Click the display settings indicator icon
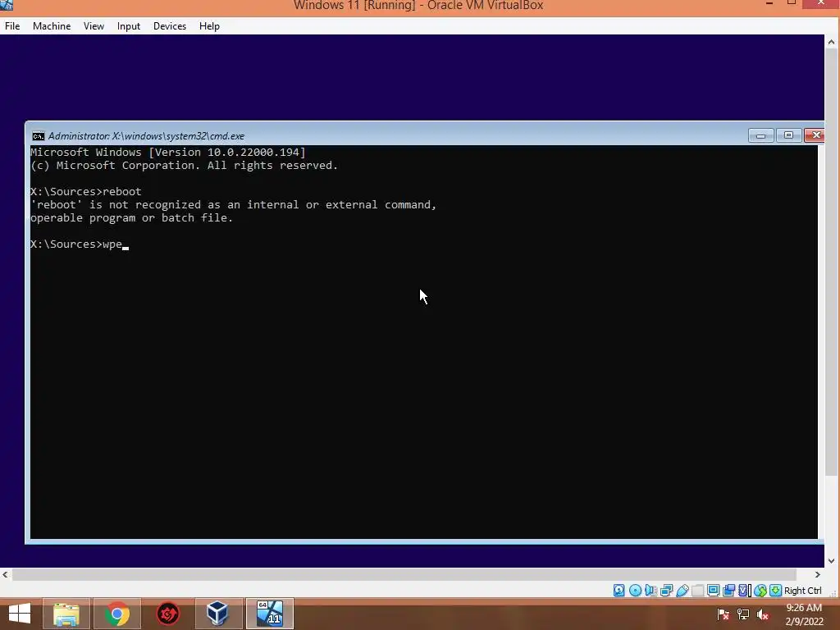This screenshot has height=630, width=840. tap(713, 591)
